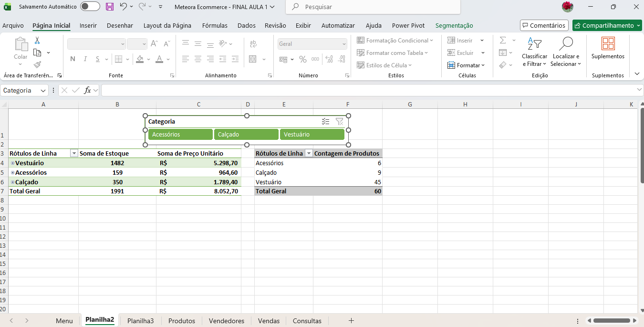Open the Inserir ribbon tab
Screen dimensions: 644x327
pyautogui.click(x=88, y=26)
